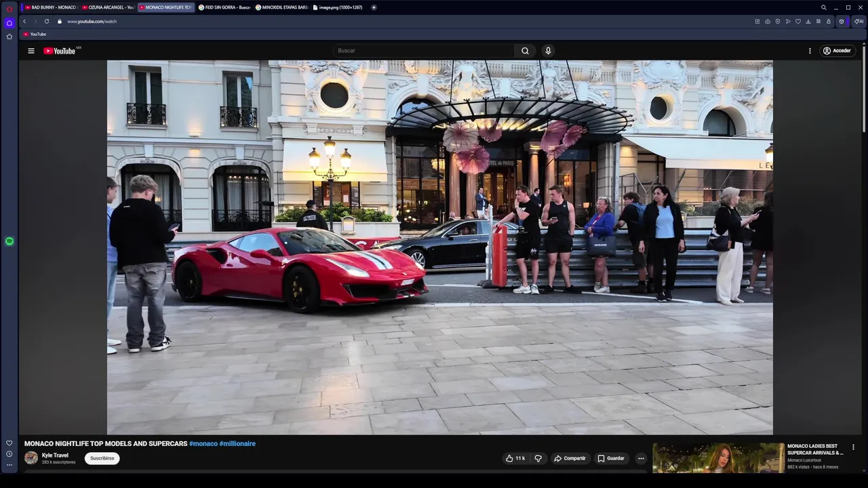Viewport: 868px width, 488px height.
Task: Open the ad blocker shield icon
Action: [x=778, y=22]
